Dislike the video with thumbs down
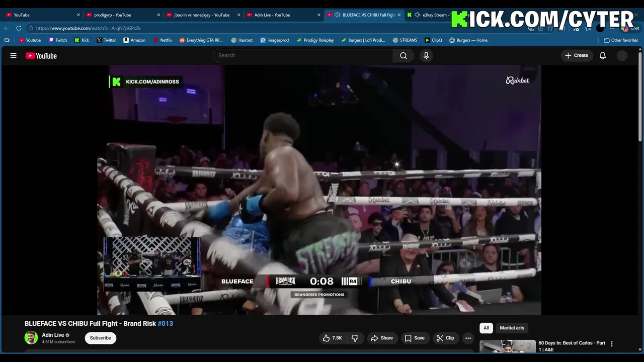 tap(355, 338)
